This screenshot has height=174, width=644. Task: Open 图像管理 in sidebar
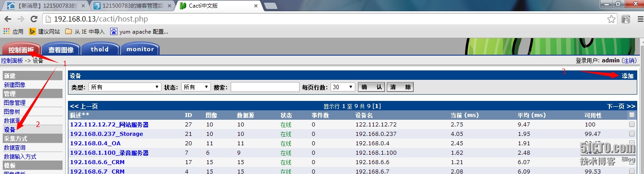click(x=14, y=103)
